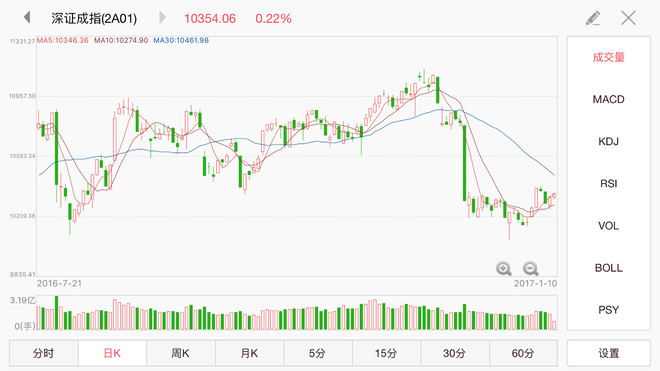Zoom out on the candlestick chart

tap(530, 268)
